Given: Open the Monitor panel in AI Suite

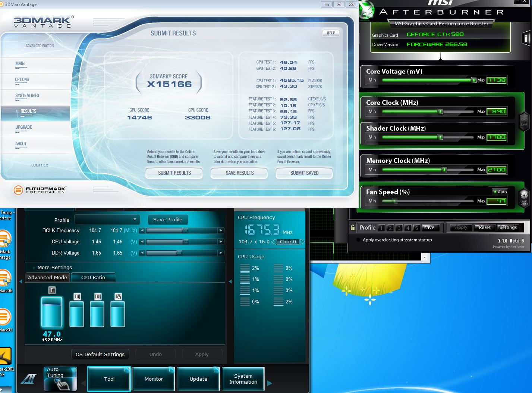Looking at the screenshot, I should click(154, 379).
